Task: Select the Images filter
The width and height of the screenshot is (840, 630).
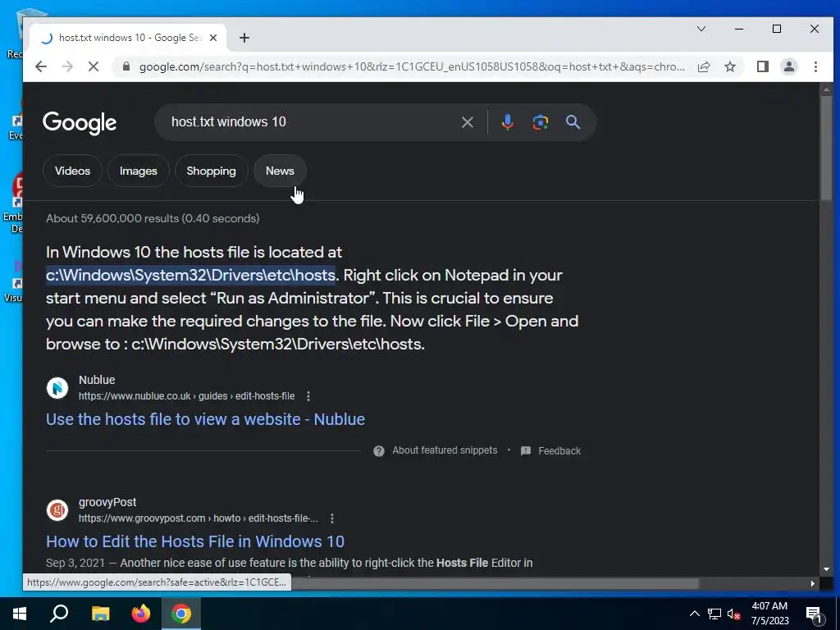Action: point(138,171)
